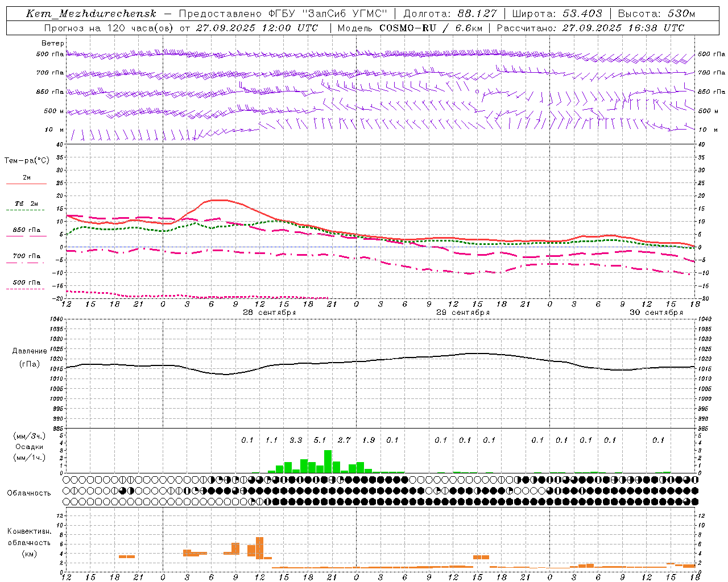This screenshot has height=582, width=728.
Task: Click the solid red line under the 2м legend
Action: coord(26,184)
